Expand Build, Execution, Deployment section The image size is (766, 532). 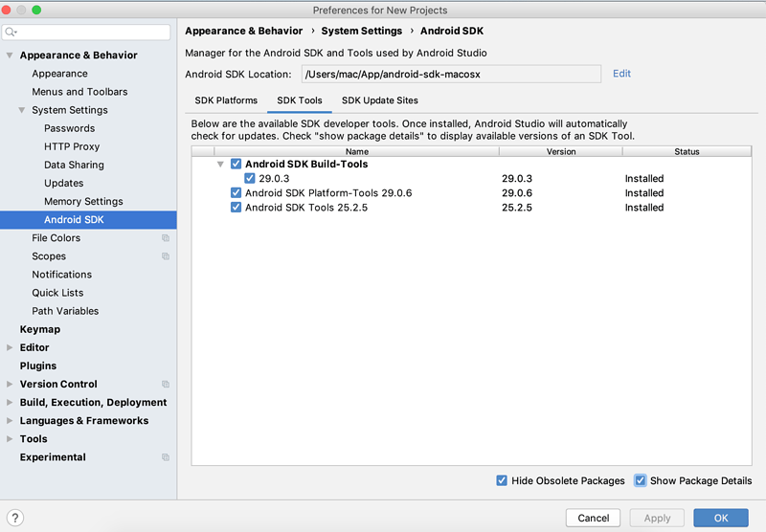point(10,402)
